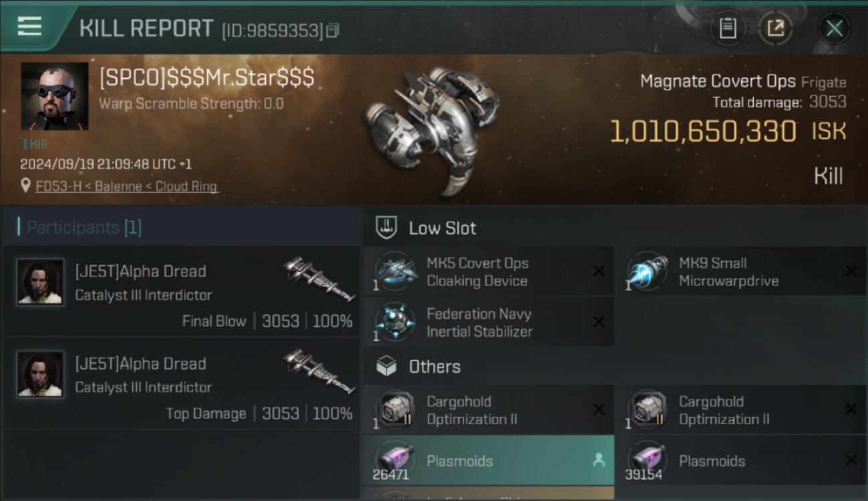Viewport: 868px width, 501px height.
Task: Click the Low Slot section header
Action: coord(442,228)
